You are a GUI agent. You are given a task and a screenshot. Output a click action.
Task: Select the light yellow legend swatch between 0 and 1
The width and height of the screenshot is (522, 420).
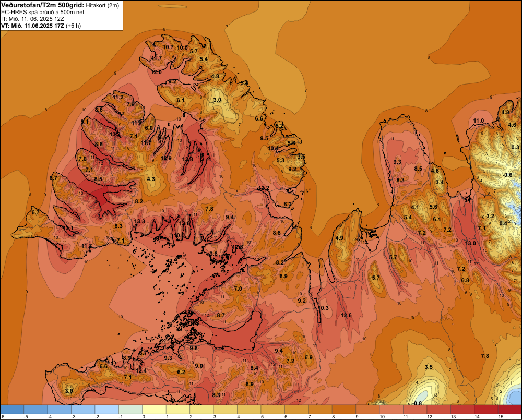tap(154, 410)
